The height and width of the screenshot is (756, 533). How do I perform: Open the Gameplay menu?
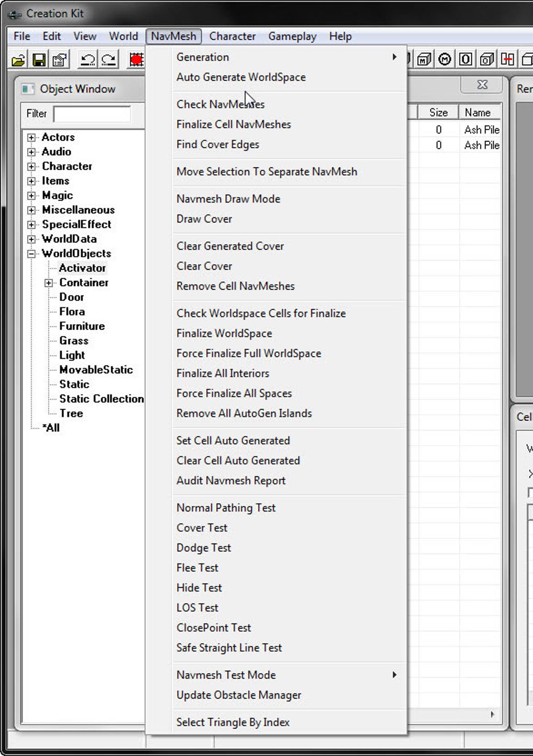click(x=293, y=36)
